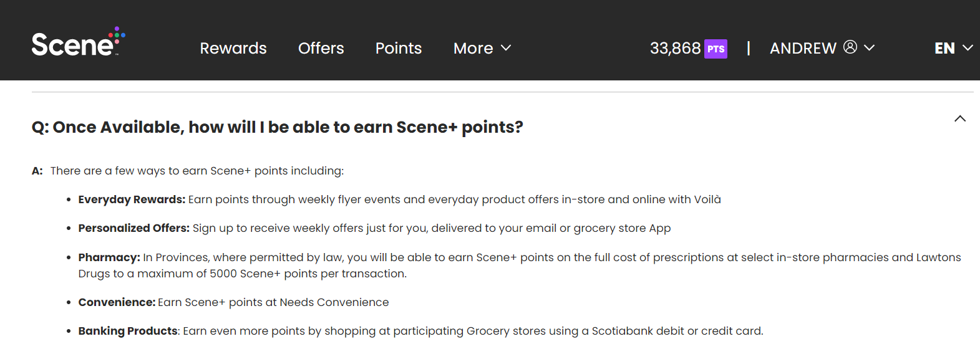Image resolution: width=980 pixels, height=359 pixels.
Task: Open the Offers navigation item
Action: (x=321, y=48)
